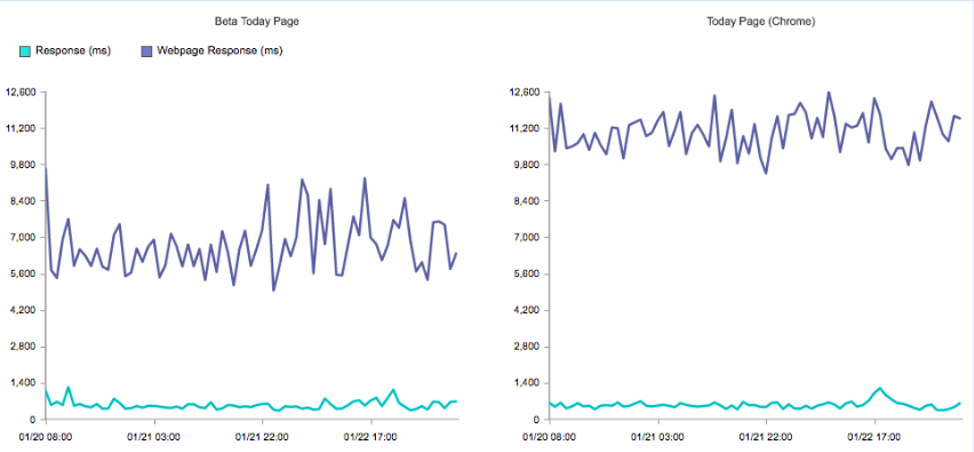Click 01/20 08:00 on Beta Today Page axis
Viewport: 974px width, 452px height.
(x=46, y=436)
